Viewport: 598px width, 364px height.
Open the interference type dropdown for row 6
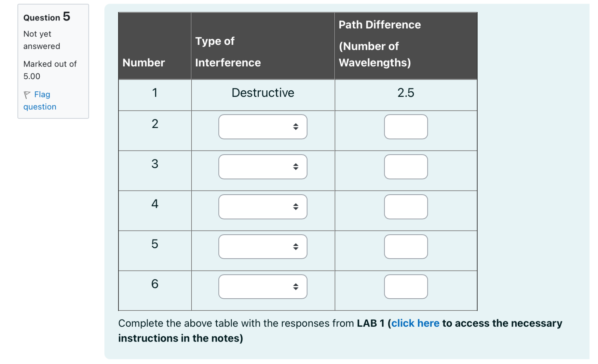point(262,287)
